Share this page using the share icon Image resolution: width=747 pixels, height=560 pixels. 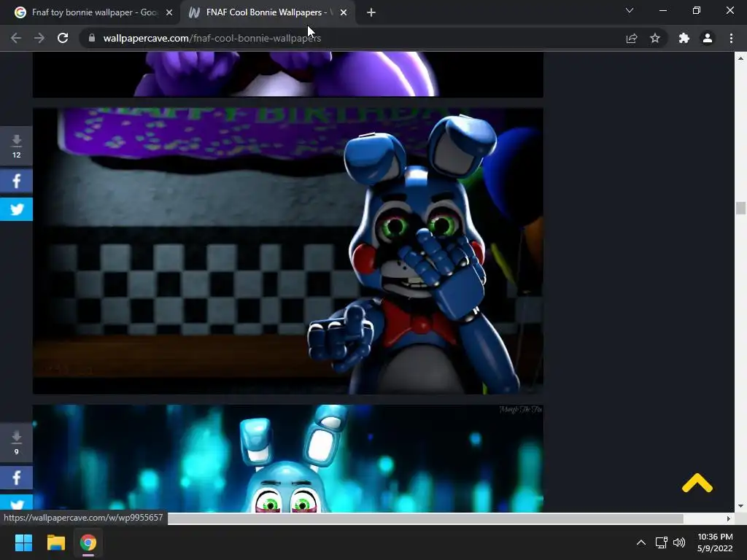[x=632, y=38]
